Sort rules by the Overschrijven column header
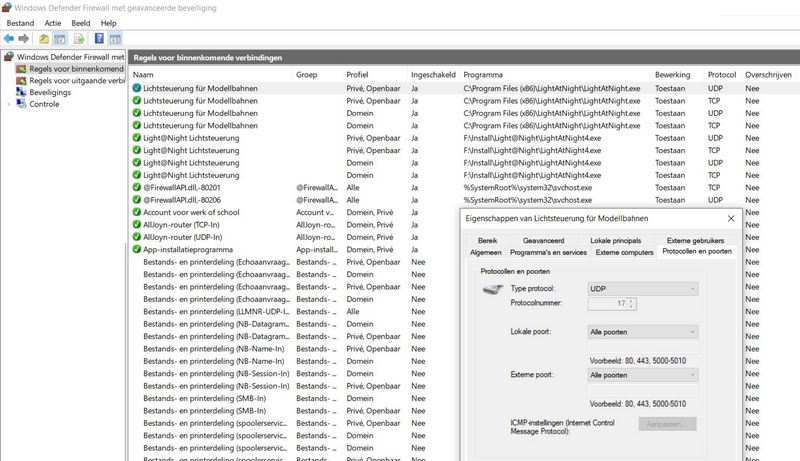Viewport: 800px width, 461px height. click(769, 74)
